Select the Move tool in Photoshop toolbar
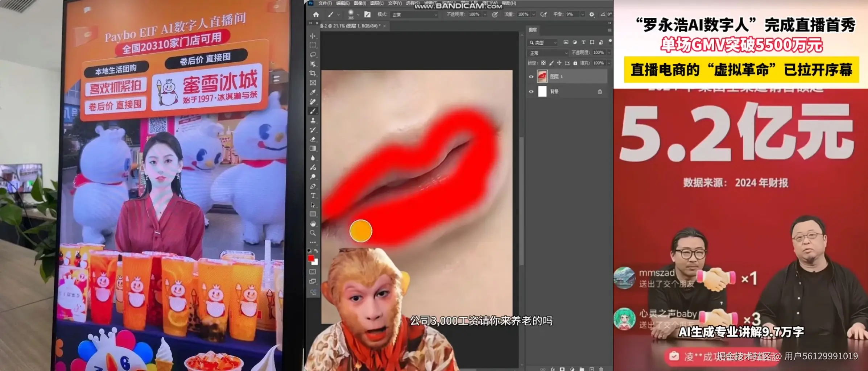 [x=313, y=36]
